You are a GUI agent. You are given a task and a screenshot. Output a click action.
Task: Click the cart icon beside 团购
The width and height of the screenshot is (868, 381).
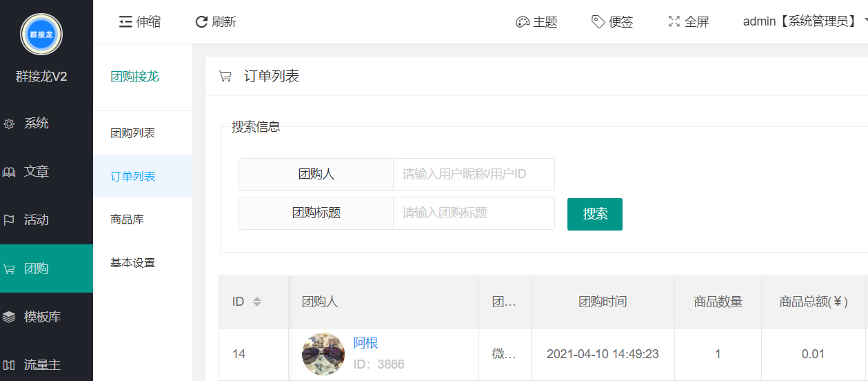[x=9, y=269]
